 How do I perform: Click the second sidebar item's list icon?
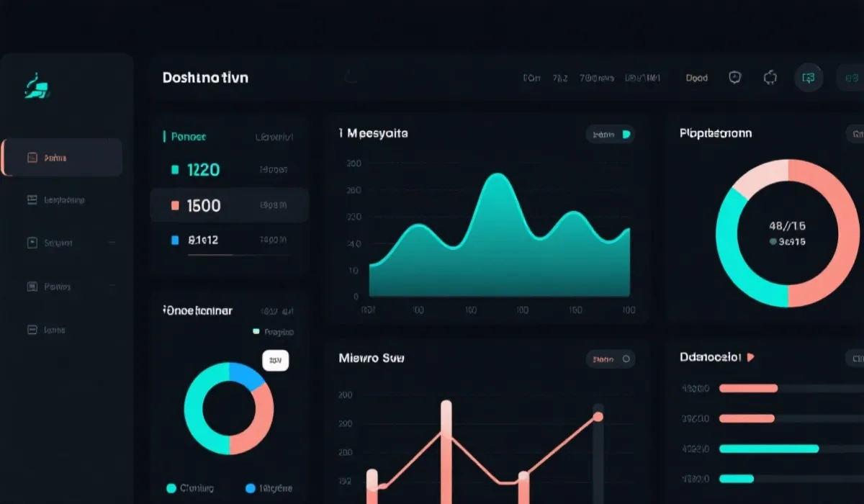click(32, 200)
